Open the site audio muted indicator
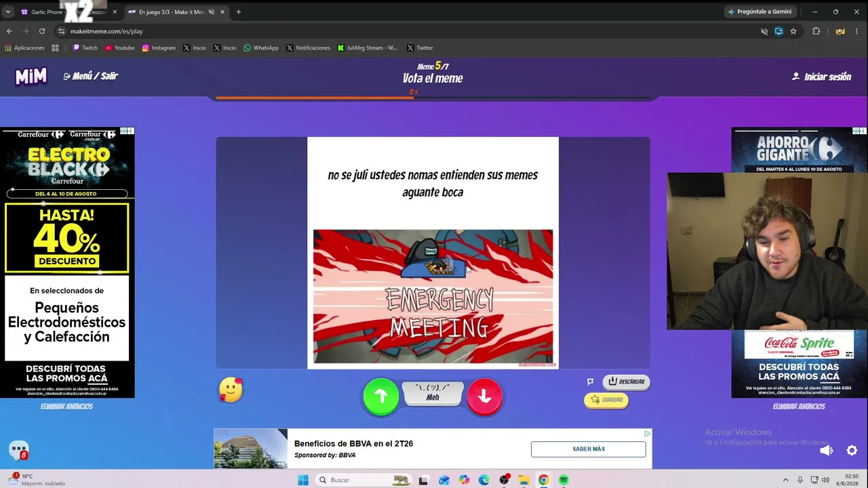868x488 pixels. click(764, 31)
